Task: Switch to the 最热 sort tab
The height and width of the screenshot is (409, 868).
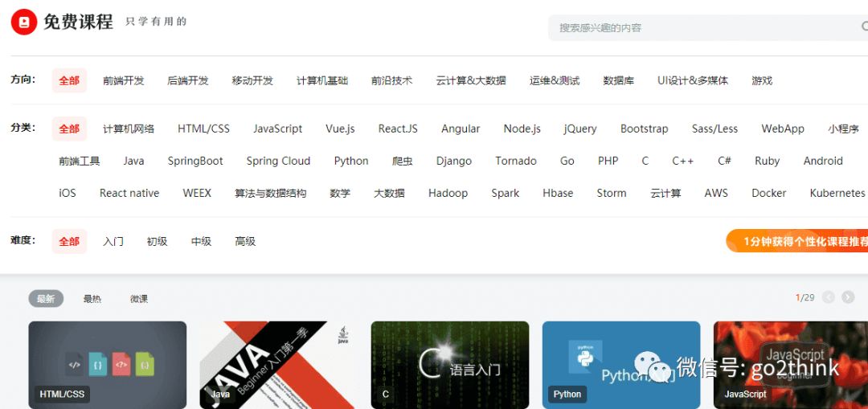Action: click(x=92, y=299)
